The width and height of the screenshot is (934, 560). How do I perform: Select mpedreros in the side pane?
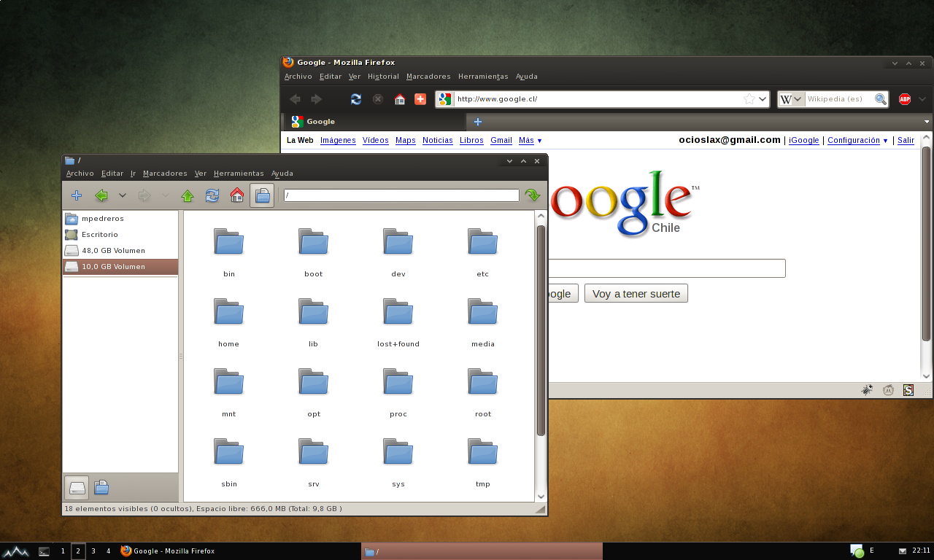tap(120, 219)
